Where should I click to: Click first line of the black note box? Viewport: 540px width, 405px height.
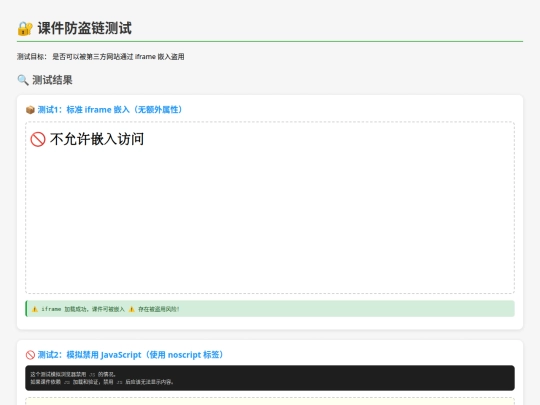[x=73, y=374]
